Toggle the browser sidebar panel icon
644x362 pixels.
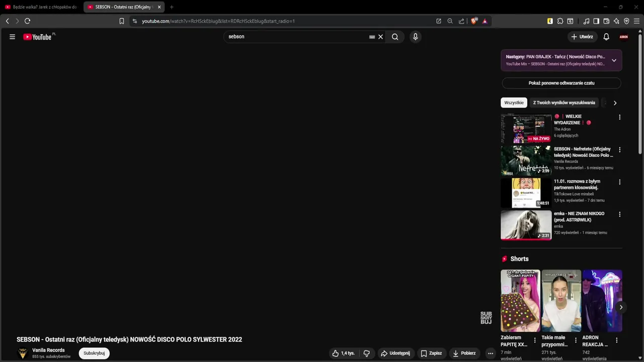click(x=596, y=21)
